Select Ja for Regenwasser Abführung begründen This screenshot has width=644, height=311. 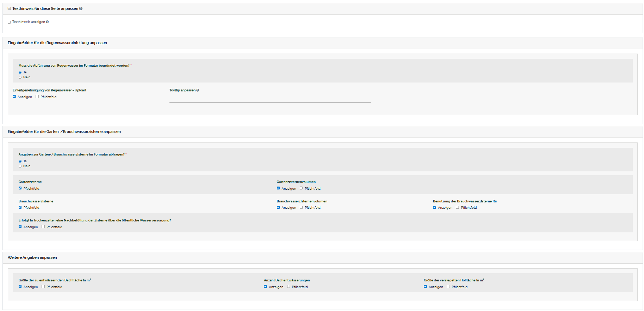click(x=20, y=72)
